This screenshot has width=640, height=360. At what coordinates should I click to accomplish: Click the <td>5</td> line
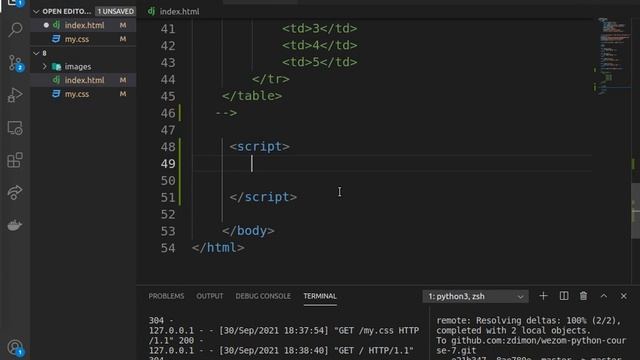[320, 62]
